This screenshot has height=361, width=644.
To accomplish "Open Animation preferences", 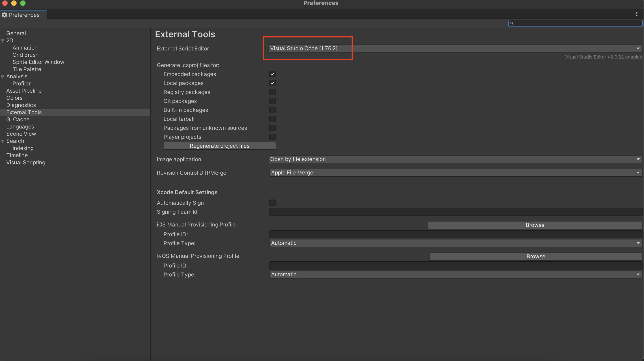I will click(25, 48).
